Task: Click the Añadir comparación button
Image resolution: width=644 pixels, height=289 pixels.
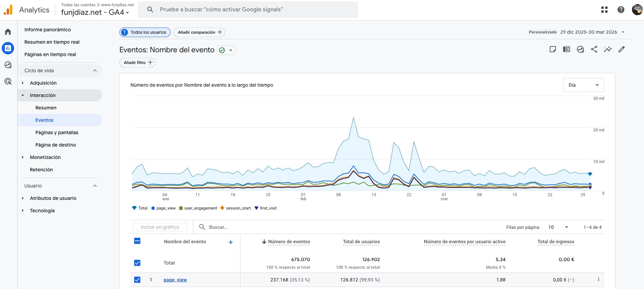Action: point(199,32)
